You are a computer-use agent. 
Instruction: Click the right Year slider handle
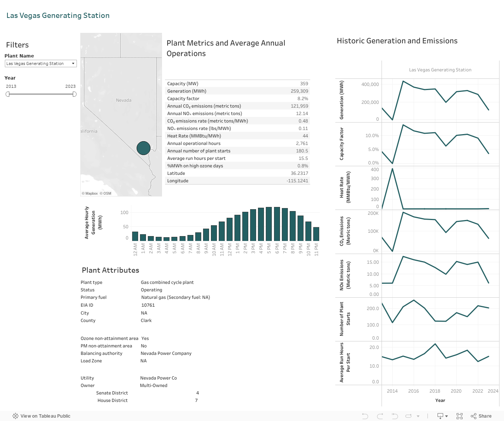(74, 94)
